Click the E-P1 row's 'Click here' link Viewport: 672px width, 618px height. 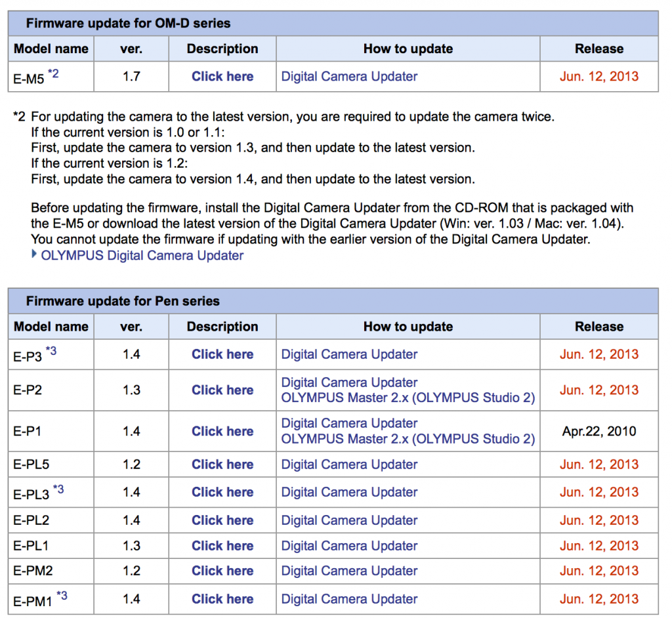click(x=222, y=431)
